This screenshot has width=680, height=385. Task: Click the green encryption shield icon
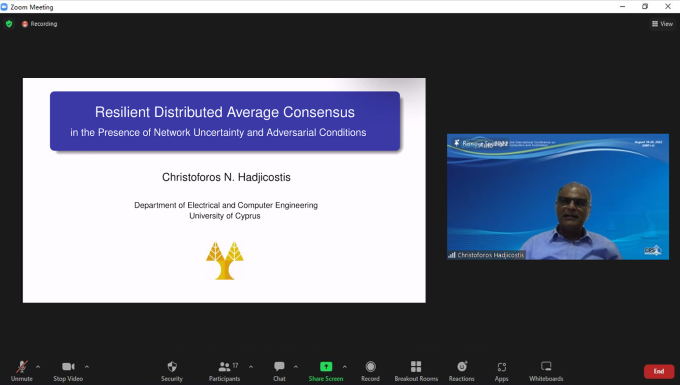click(x=9, y=24)
